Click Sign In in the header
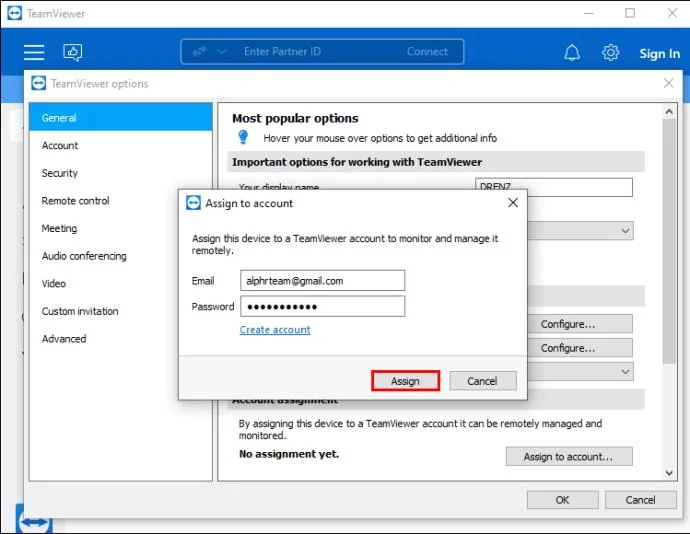 tap(659, 54)
